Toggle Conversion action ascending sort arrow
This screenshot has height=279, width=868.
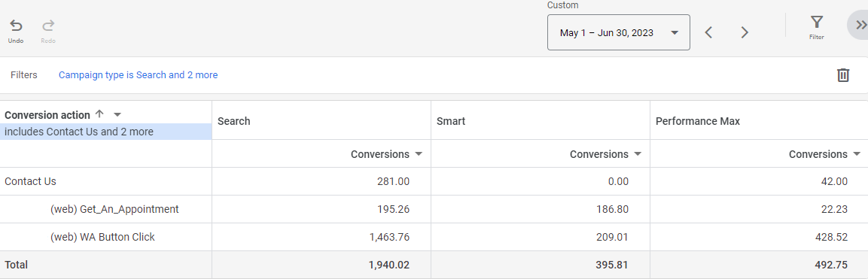tap(99, 114)
